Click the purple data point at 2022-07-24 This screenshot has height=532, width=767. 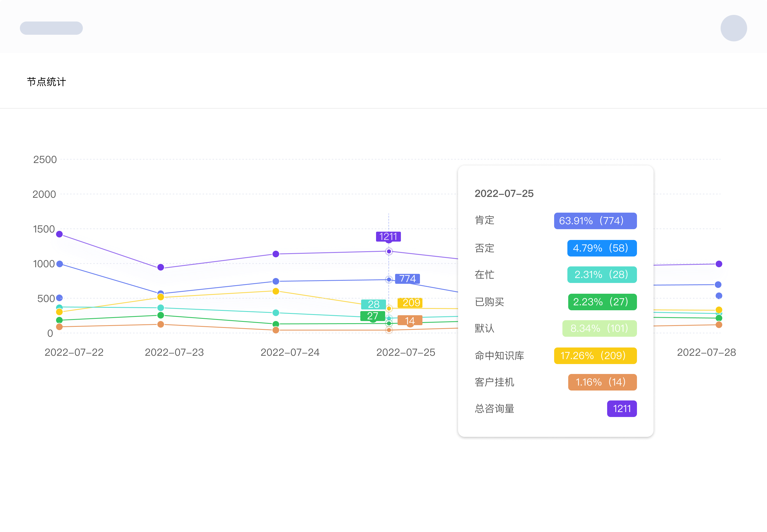276,254
